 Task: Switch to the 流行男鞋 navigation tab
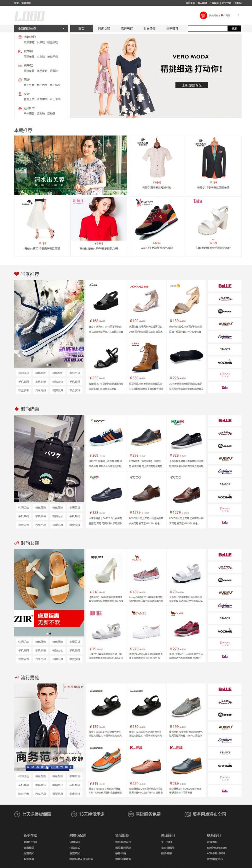(x=127, y=29)
